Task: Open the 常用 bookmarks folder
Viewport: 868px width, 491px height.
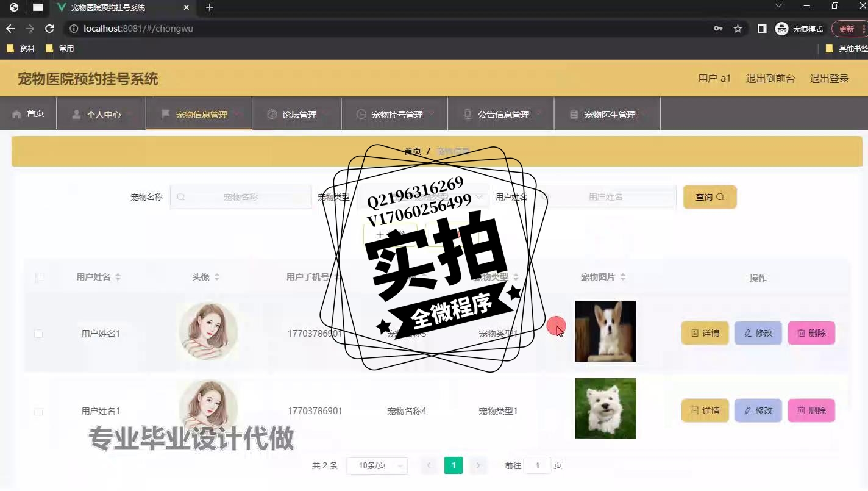Action: (60, 48)
